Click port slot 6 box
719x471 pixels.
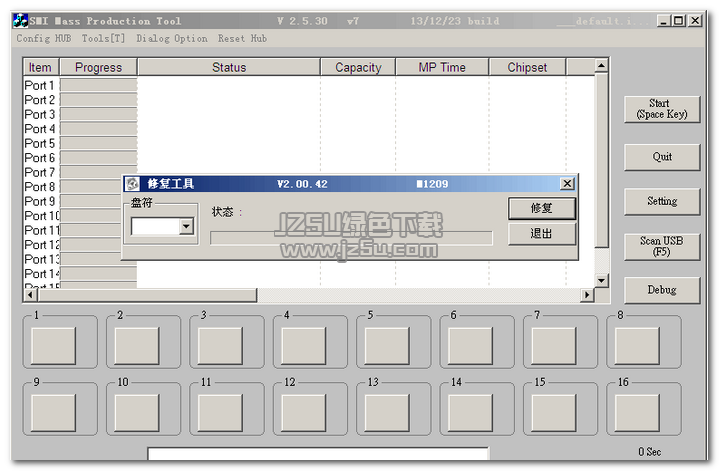click(x=471, y=346)
